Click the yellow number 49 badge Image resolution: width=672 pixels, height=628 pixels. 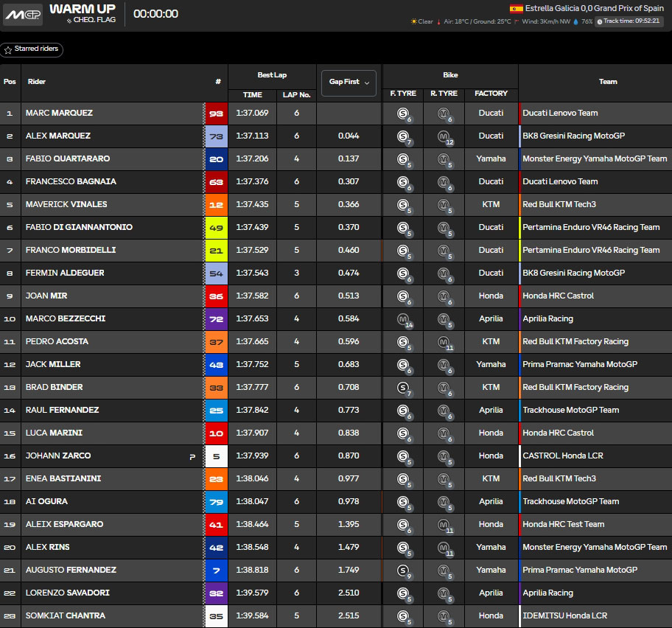coord(216,228)
